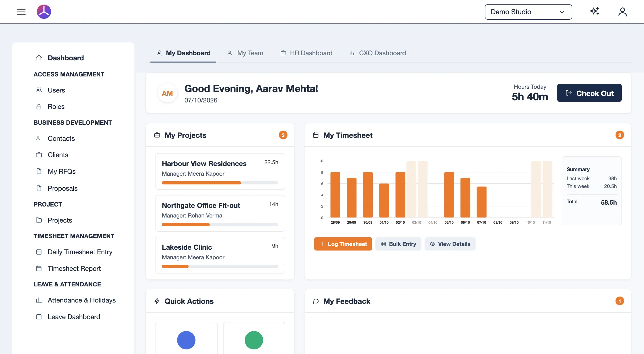
Task: Open the AI sparkle assistant icon
Action: pyautogui.click(x=595, y=12)
